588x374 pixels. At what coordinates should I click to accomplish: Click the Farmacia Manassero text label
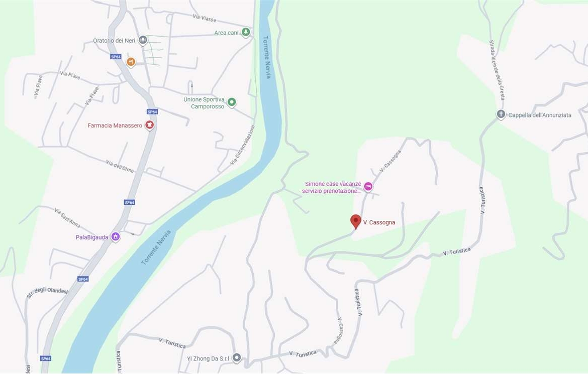coord(115,126)
